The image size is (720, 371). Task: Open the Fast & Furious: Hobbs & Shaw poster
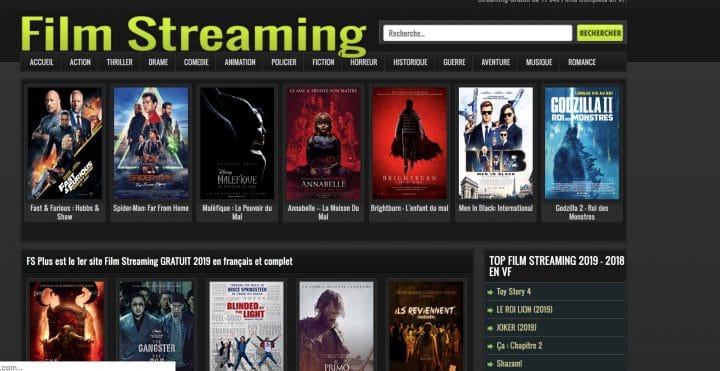pyautogui.click(x=65, y=143)
